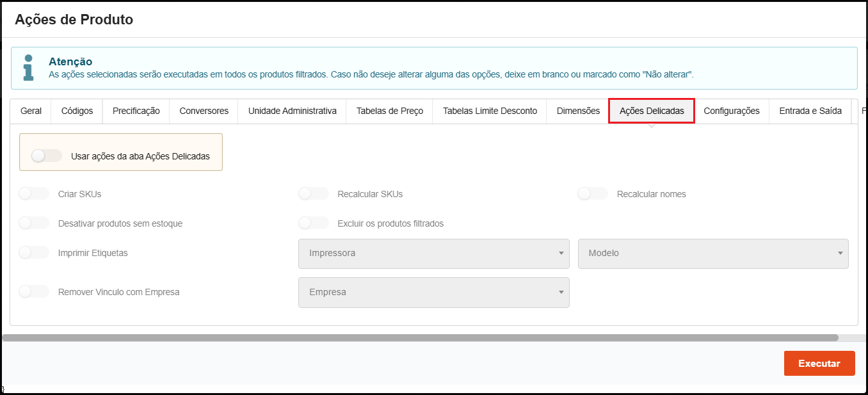Switch to the Geral tab
The height and width of the screenshot is (395, 868).
(31, 111)
